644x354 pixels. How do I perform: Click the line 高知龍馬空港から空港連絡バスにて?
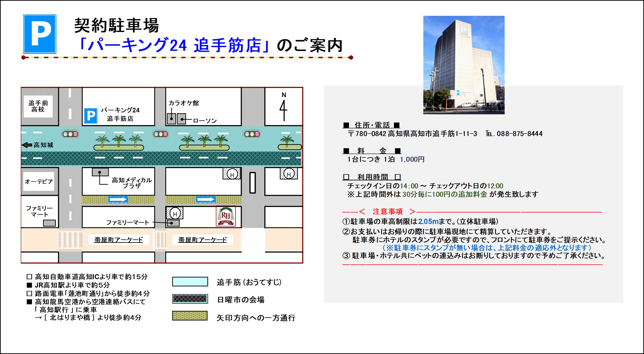tap(86, 302)
